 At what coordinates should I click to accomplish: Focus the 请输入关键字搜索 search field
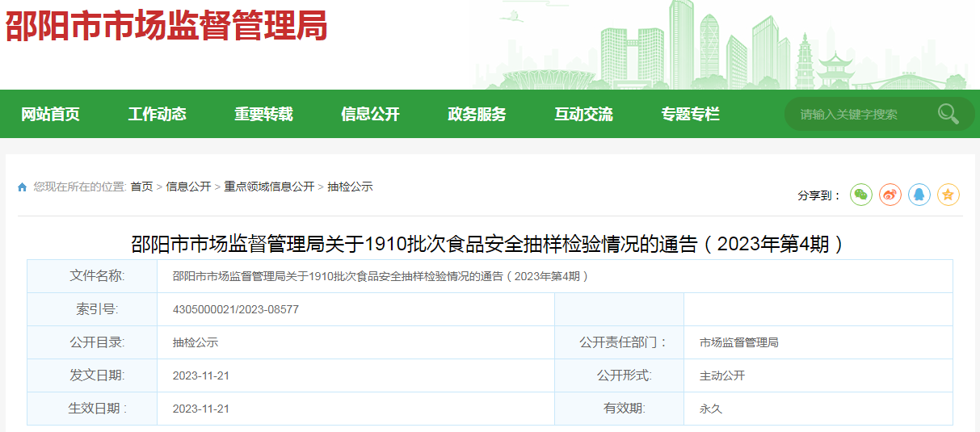860,115
